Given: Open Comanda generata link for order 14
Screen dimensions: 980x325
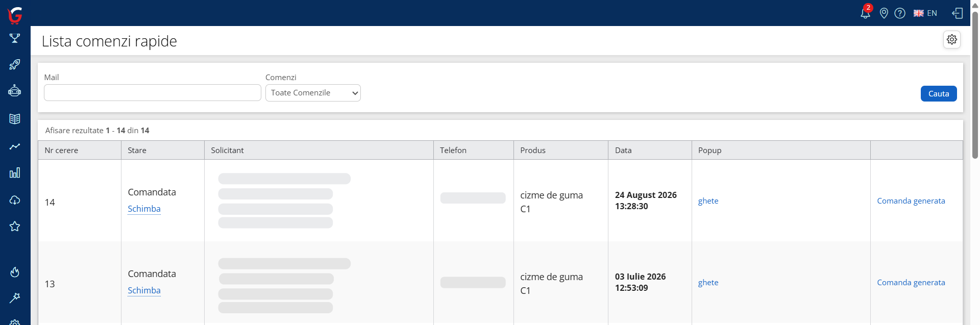Looking at the screenshot, I should click(911, 201).
